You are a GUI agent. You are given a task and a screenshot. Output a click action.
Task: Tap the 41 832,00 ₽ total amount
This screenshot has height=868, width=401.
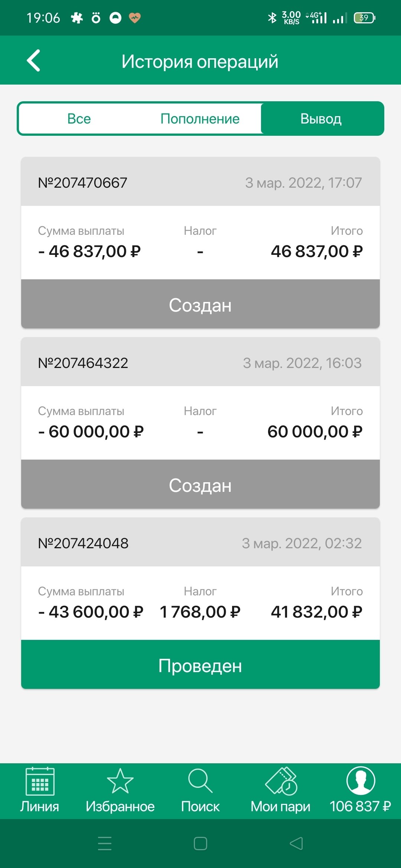pyautogui.click(x=317, y=612)
